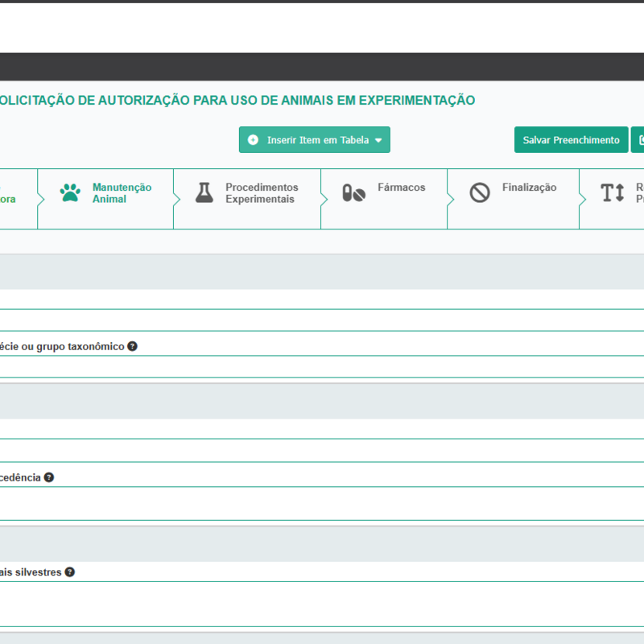The image size is (644, 644).
Task: Click the plus icon in Inserir Item button
Action: pos(253,140)
